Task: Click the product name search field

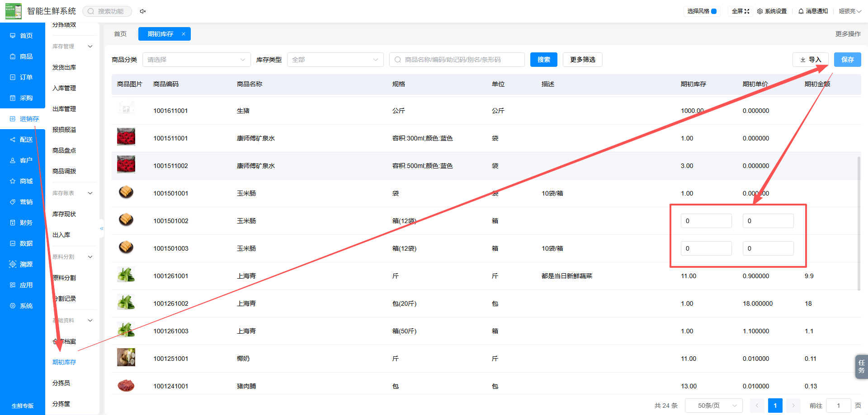Action: pyautogui.click(x=457, y=60)
